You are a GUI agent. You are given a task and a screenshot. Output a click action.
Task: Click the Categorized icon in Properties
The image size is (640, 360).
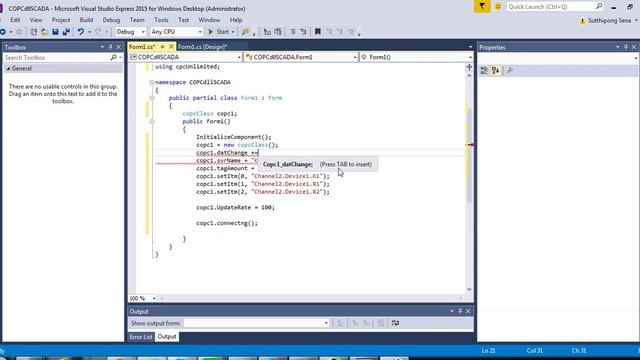click(484, 71)
